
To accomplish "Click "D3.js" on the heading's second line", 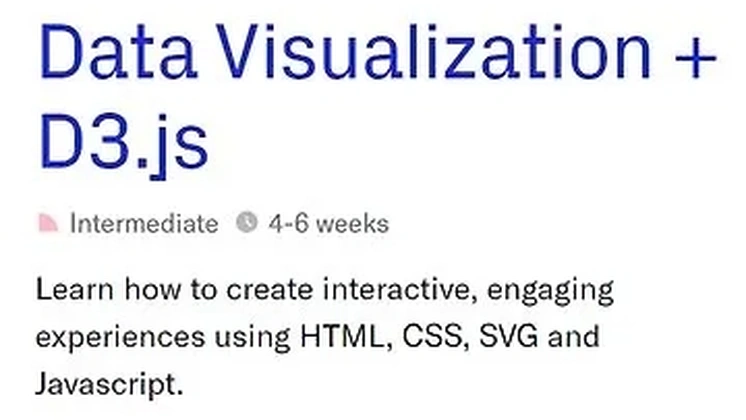I will click(124, 142).
